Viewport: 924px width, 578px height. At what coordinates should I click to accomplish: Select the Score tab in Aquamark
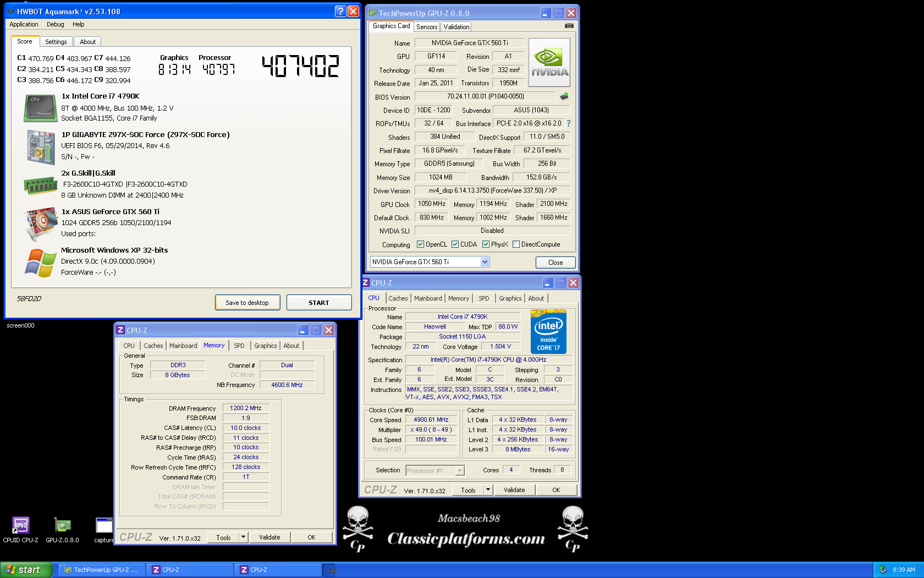(25, 41)
